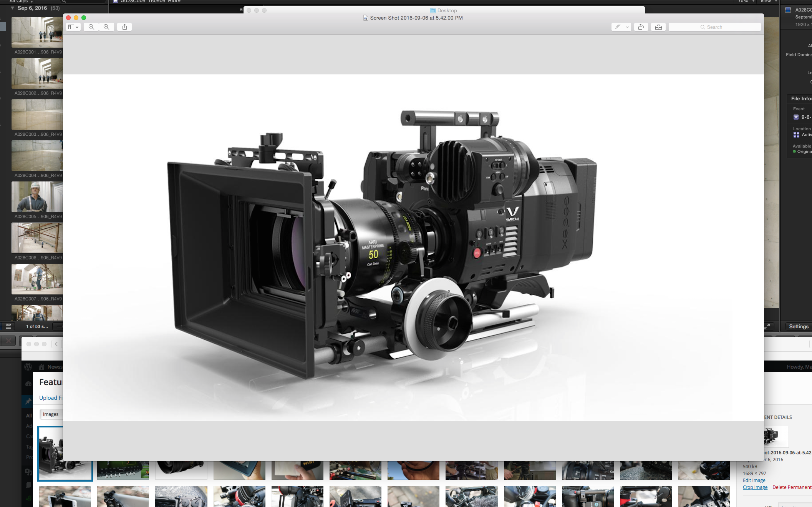This screenshot has height=507, width=812.
Task: Show the Markup toolbox icon
Action: 658,27
